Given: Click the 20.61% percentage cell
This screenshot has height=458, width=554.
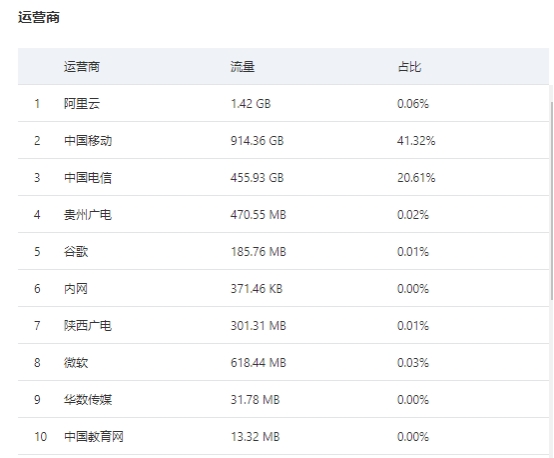Looking at the screenshot, I should click(416, 177).
